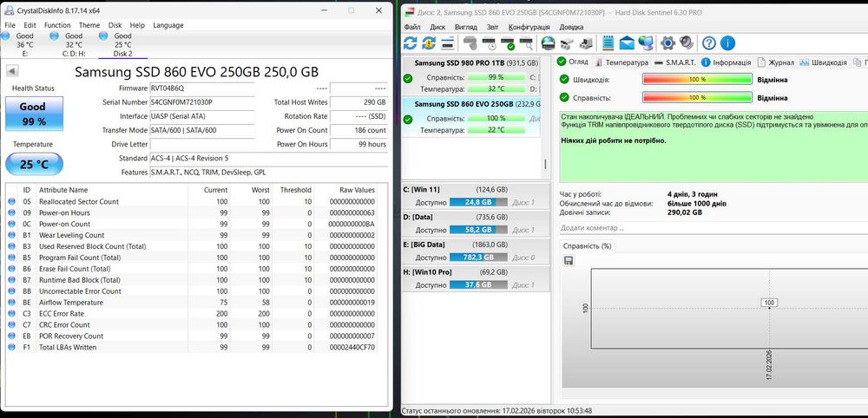Screen dimensions: 868x418
Task: Click the notepad report toolbar icon
Action: [608, 43]
